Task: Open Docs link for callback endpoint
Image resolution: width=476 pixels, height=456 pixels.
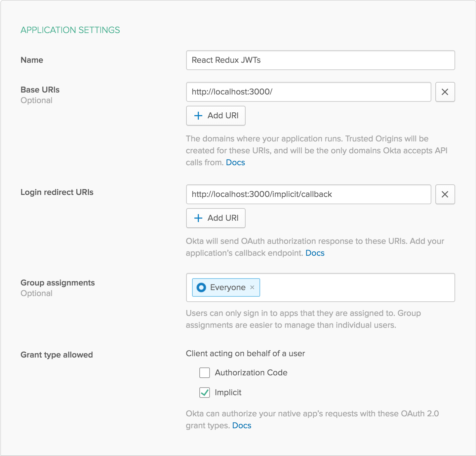Action: pyautogui.click(x=315, y=253)
